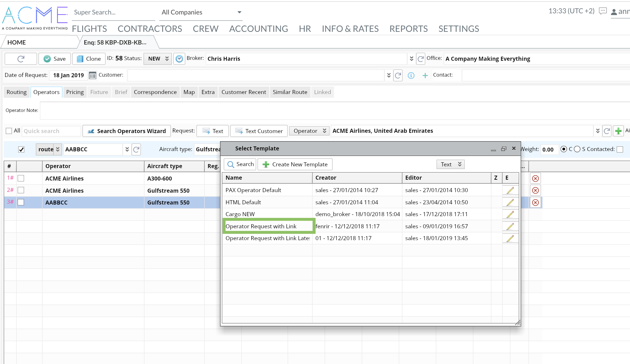
Task: Click the calendar icon beside Date of Request
Action: (92, 76)
